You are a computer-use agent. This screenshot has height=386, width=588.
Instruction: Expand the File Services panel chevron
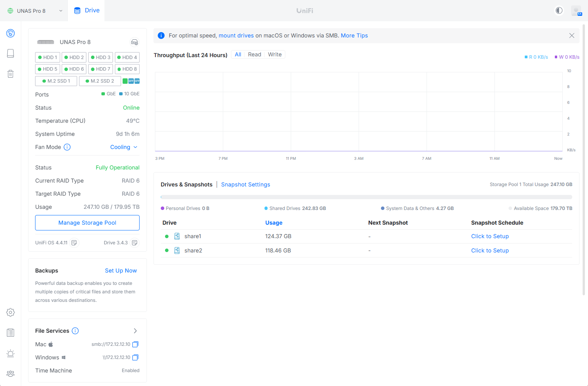coord(135,331)
